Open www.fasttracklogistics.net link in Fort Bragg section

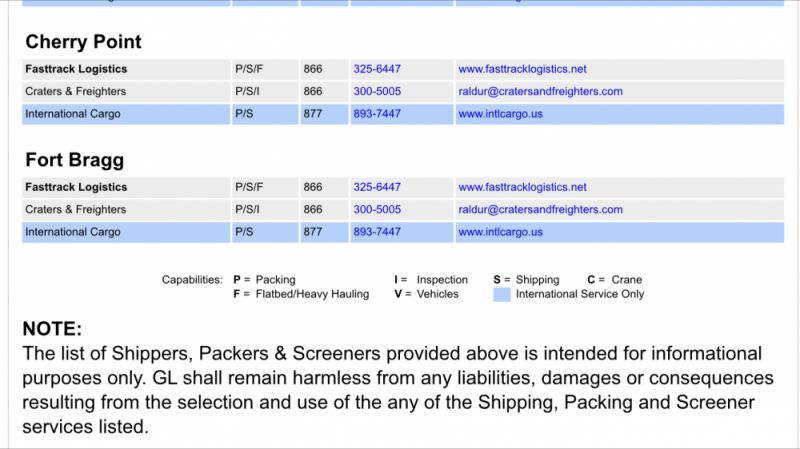tap(522, 187)
